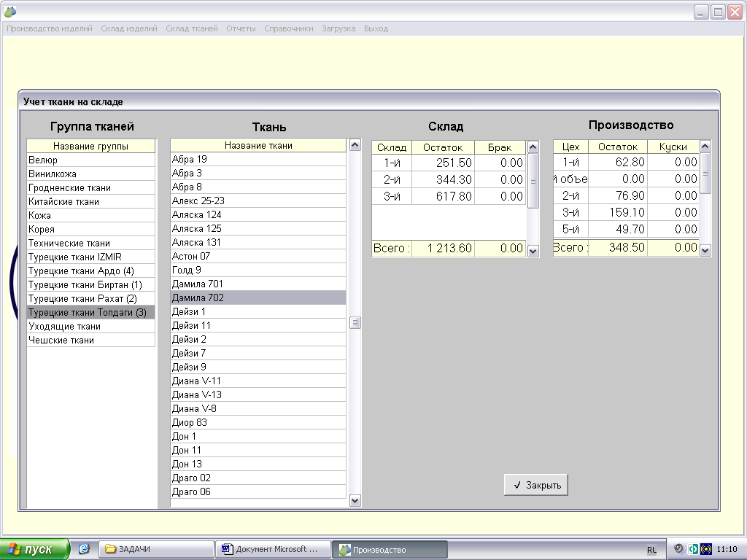The image size is (747, 560).
Task: Open the Отчеты menu
Action: coord(241,28)
